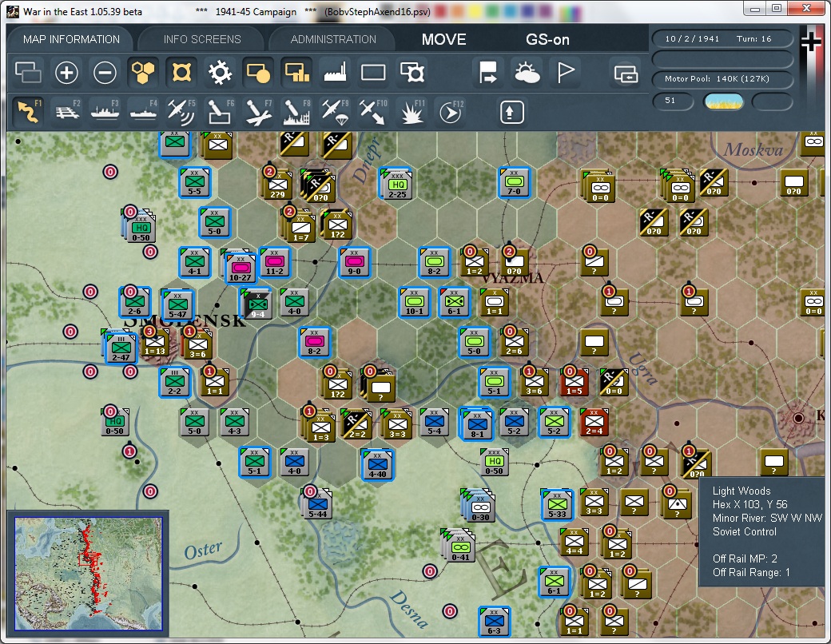Click the white pennant flag icon

pyautogui.click(x=565, y=72)
